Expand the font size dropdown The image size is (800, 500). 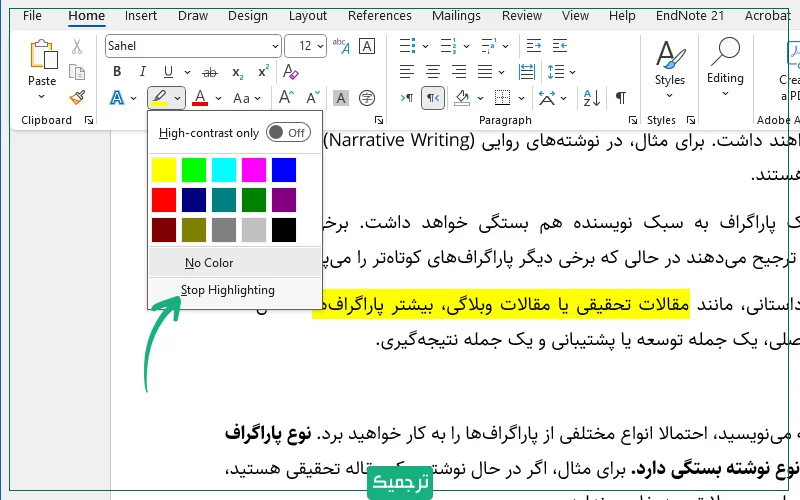click(319, 46)
